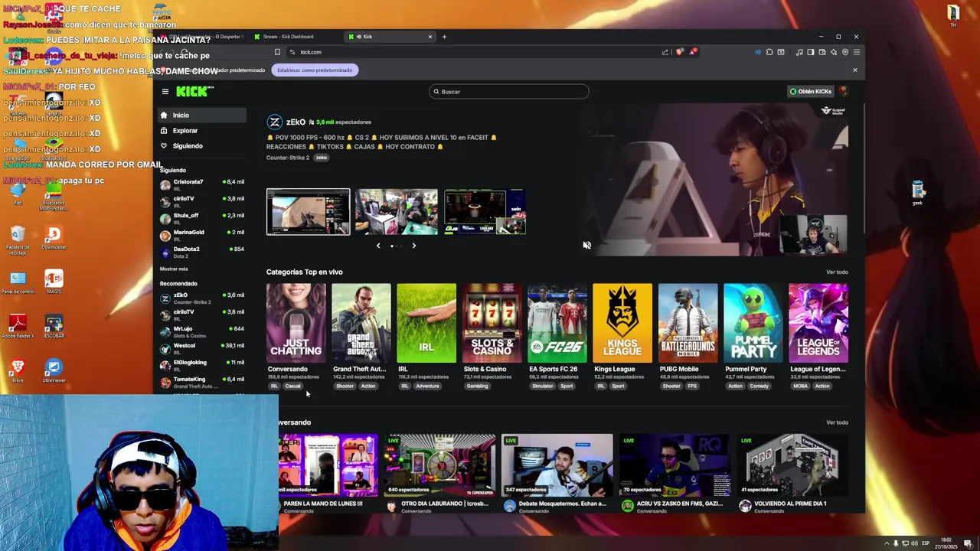Open Siguiendo in the sidebar navigation
Image resolution: width=980 pixels, height=551 pixels.
(x=201, y=146)
